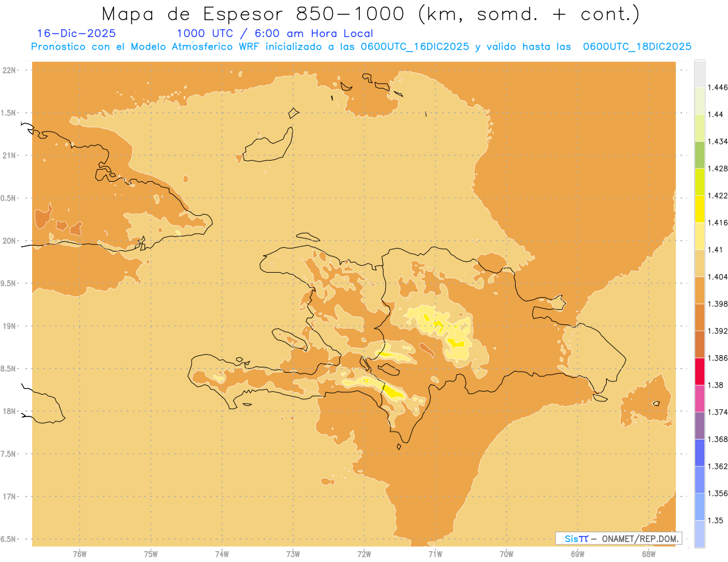This screenshot has height=562, width=728.
Task: Click the legend value '1.398'
Action: [718, 304]
